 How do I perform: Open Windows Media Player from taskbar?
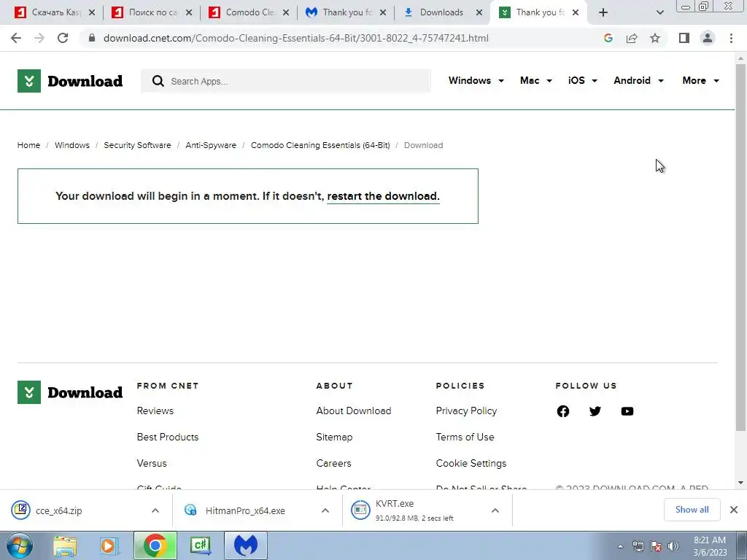point(109,545)
